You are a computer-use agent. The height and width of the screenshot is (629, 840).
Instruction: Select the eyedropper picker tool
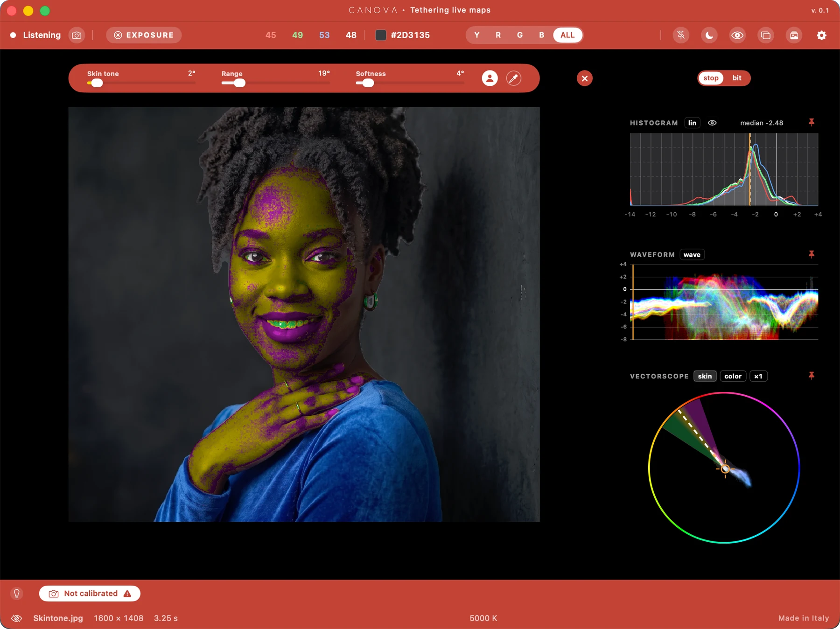tap(514, 78)
